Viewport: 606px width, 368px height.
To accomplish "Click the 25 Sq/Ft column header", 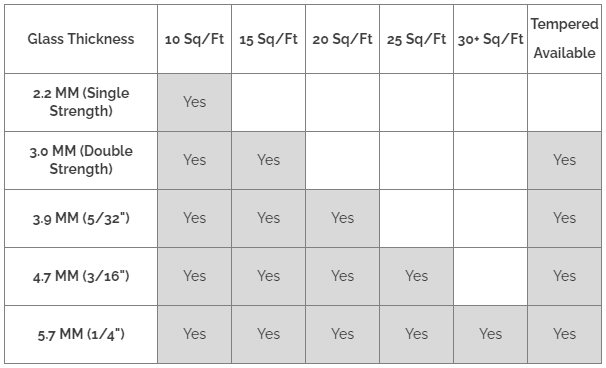I will click(x=416, y=39).
